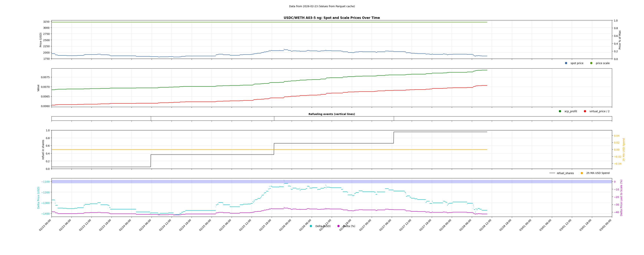Image resolution: width=644 pixels, height=255 pixels.
Task: Click the orange 2h MA USD Spend marker
Action: click(x=582, y=173)
